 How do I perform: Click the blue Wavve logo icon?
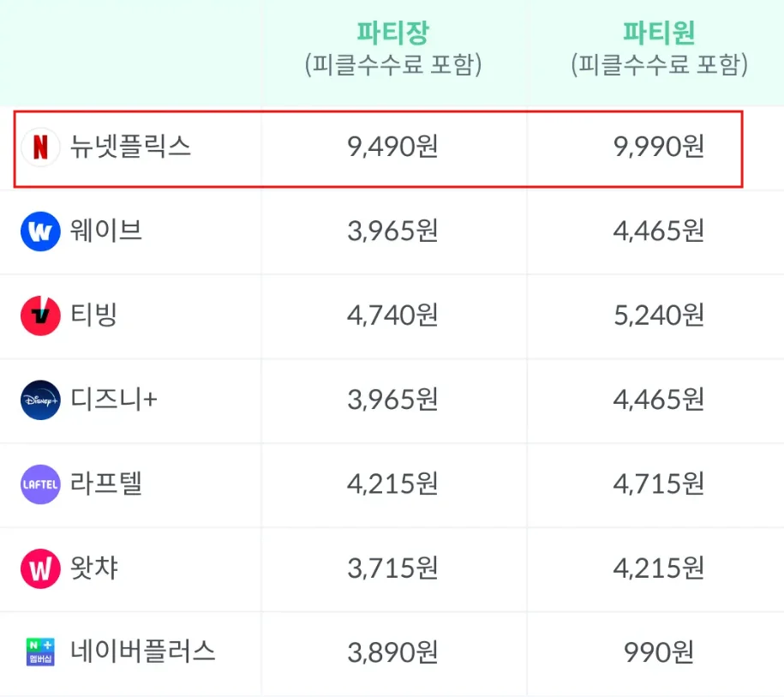[x=40, y=231]
